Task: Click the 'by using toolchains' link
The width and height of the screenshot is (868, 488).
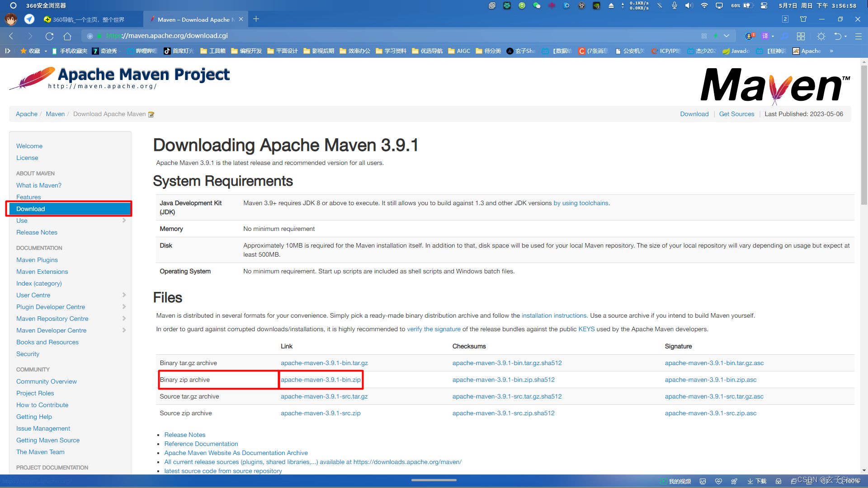Action: [x=581, y=203]
